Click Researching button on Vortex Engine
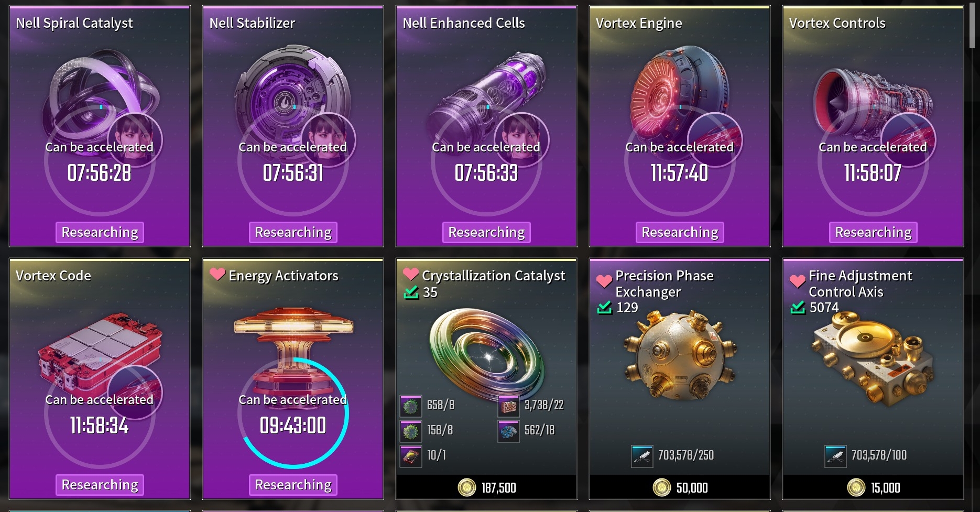Viewport: 980px width, 512px height. tap(680, 232)
